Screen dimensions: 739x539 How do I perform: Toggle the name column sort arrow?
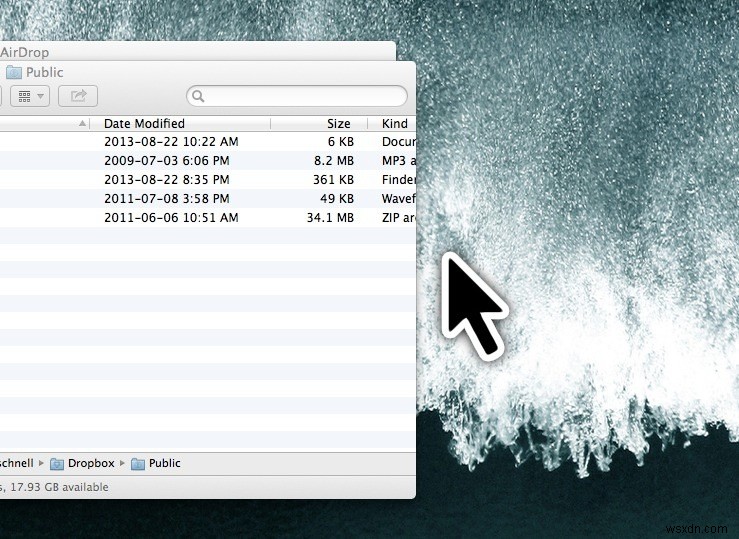(x=82, y=123)
